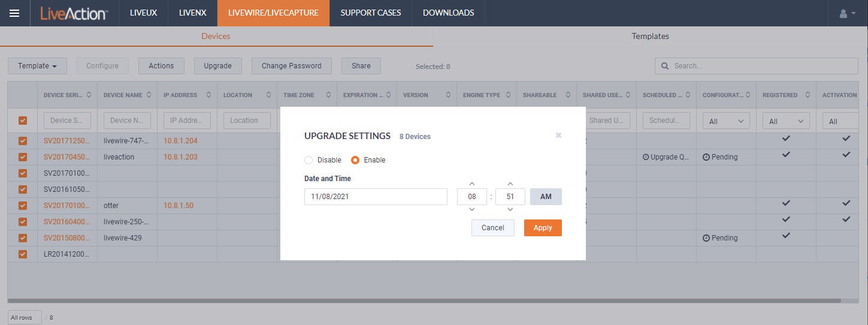The image size is (868, 325).
Task: Sort by Registered column arrows
Action: 807,95
